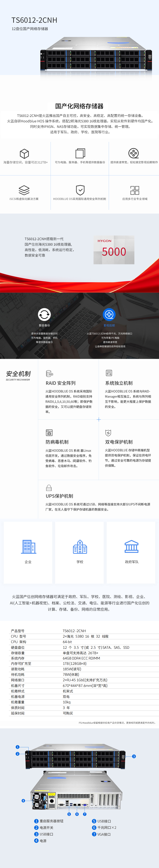The height and width of the screenshot is (868, 159).
Task: Select the columned government building icon above 政府军队
Action: [131, 547]
